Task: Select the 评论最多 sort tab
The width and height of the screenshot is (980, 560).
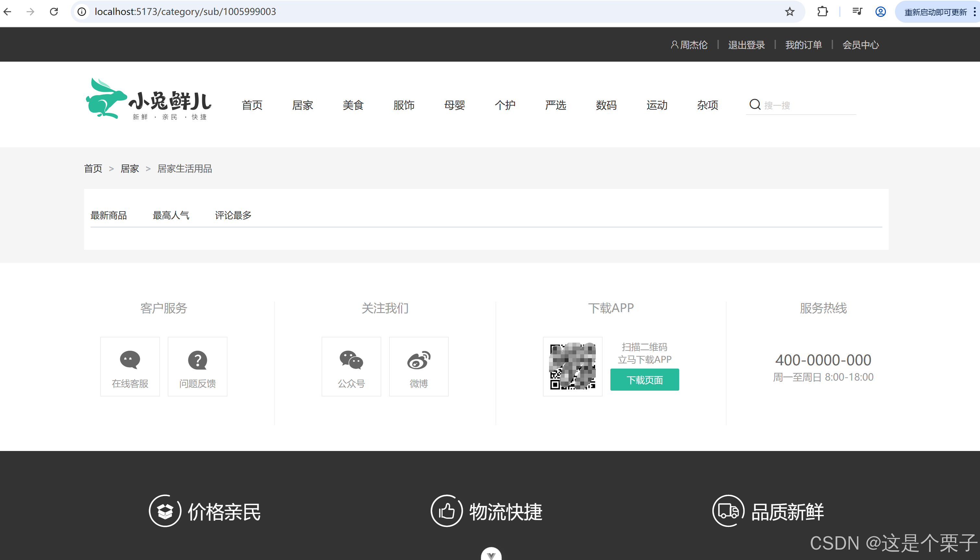Action: tap(233, 215)
